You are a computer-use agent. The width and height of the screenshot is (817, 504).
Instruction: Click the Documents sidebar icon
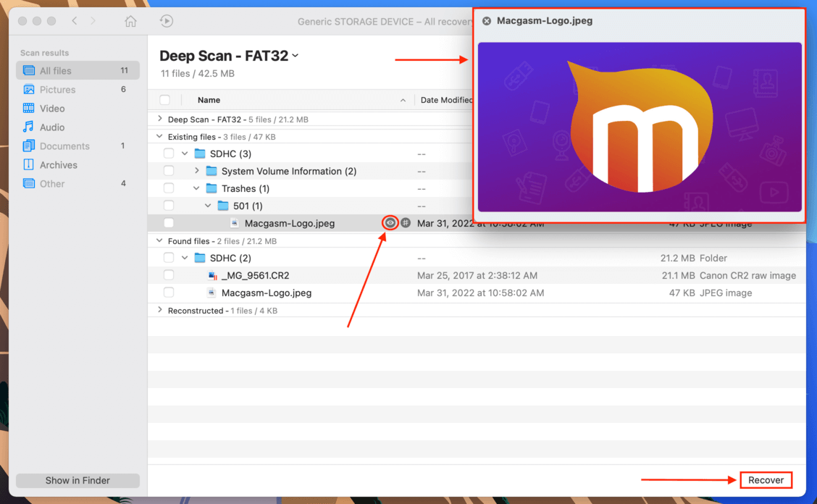coord(29,146)
